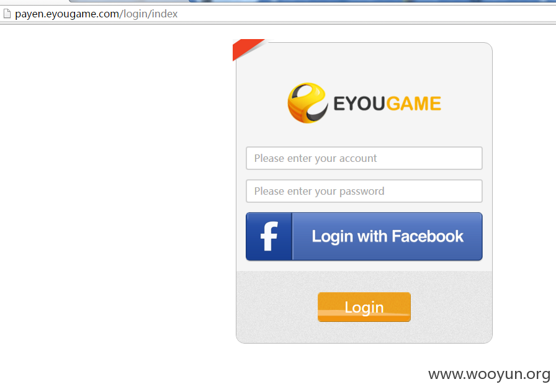
Task: Click the Eyougame yellow swirl logo
Action: 307,103
